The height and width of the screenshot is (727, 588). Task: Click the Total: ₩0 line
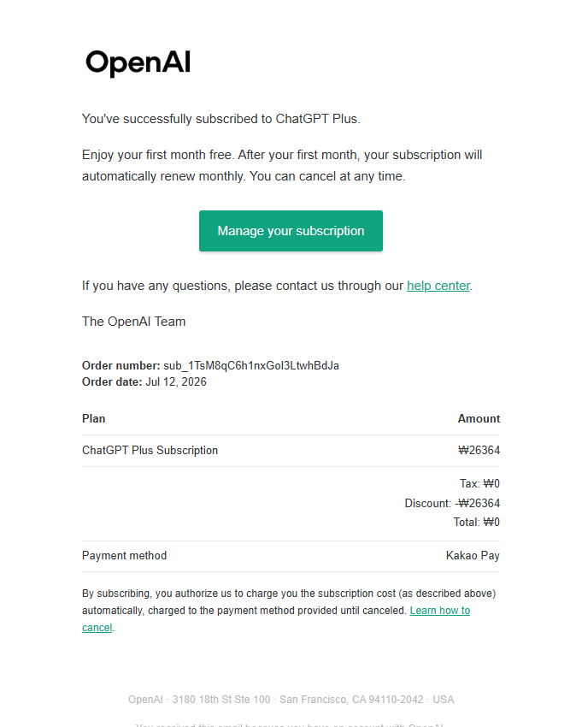pos(476,522)
